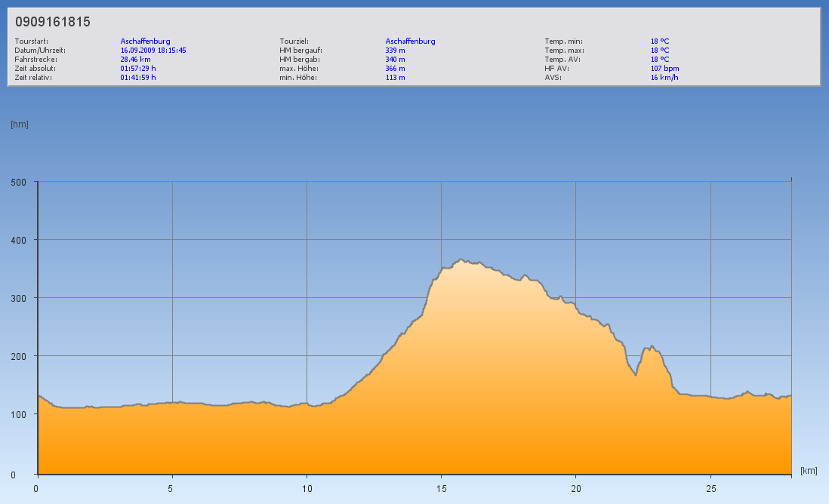Click the [km] x-axis unit label
Image resolution: width=829 pixels, height=504 pixels.
point(809,471)
